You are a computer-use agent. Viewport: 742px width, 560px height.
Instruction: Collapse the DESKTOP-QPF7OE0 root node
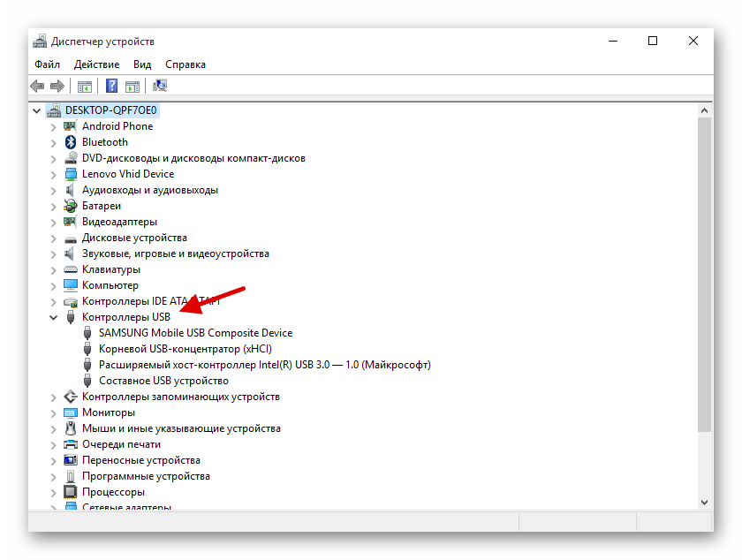37,110
